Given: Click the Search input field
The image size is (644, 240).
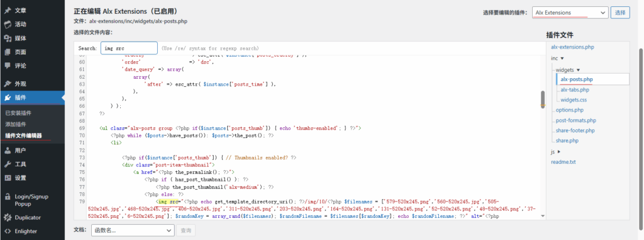Looking at the screenshot, I should 129,48.
